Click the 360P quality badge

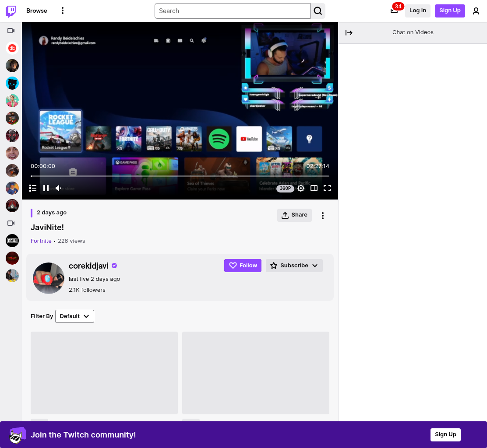point(285,188)
